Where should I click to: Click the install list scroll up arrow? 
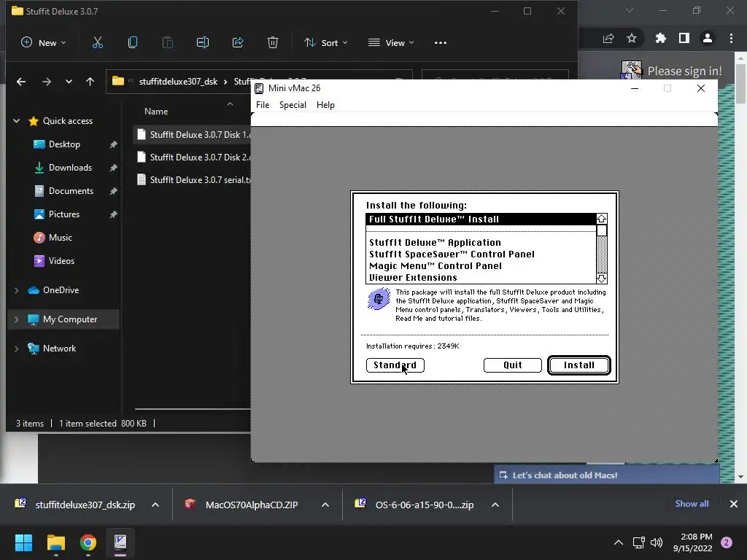coord(602,219)
